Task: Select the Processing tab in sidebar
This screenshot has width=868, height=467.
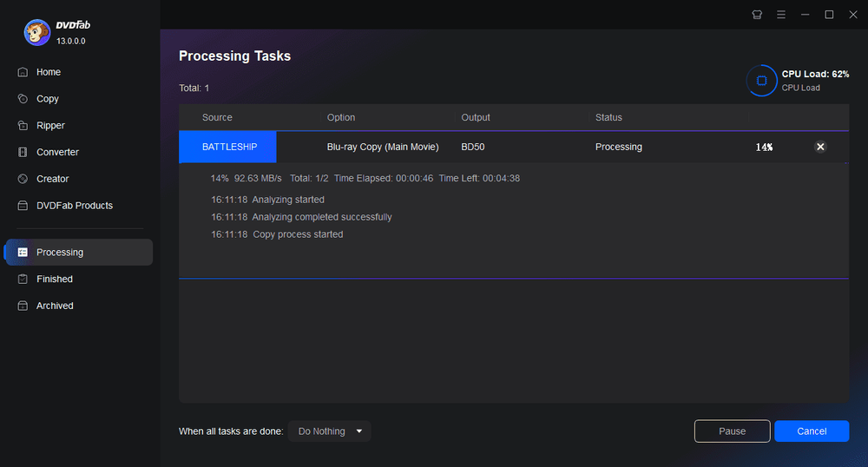Action: (59, 253)
